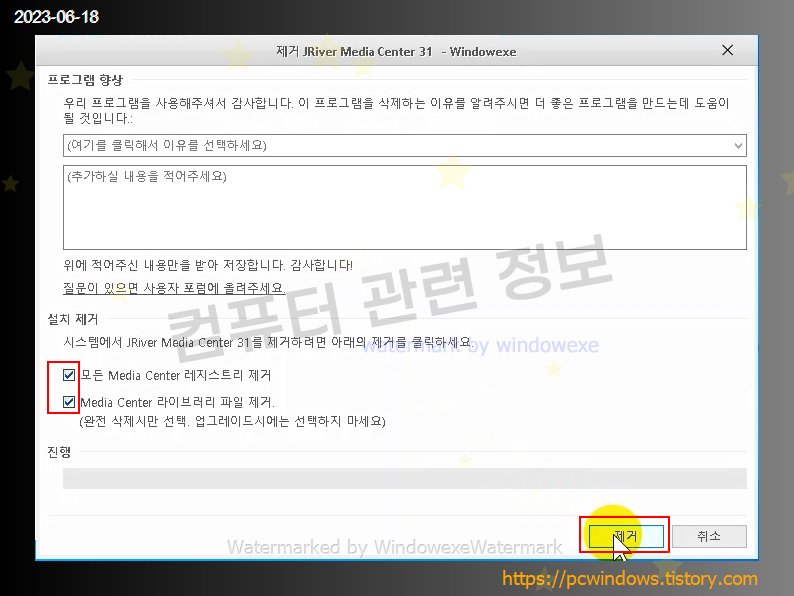Close the JRiver uninstall dialog
This screenshot has width=794, height=596.
(728, 51)
